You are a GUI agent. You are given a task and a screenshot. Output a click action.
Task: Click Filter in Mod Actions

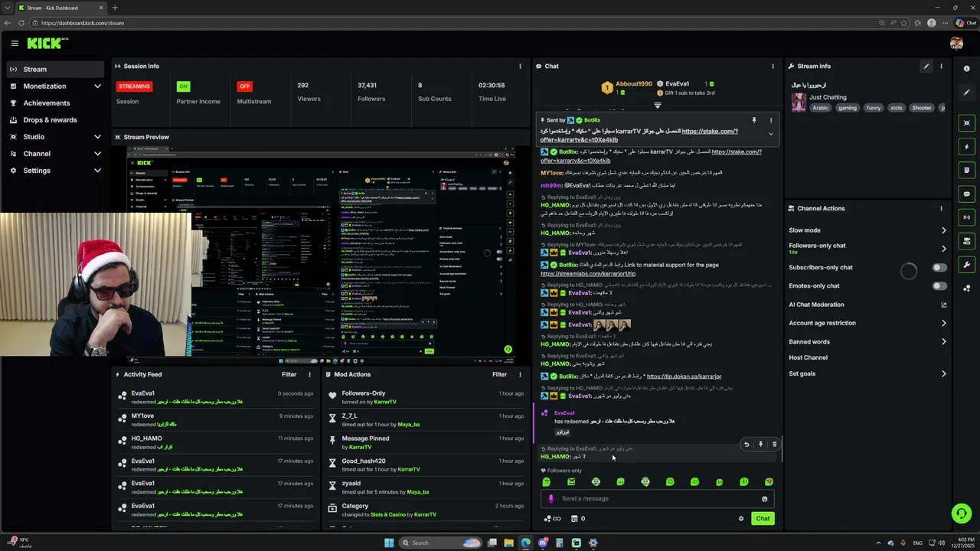point(499,374)
